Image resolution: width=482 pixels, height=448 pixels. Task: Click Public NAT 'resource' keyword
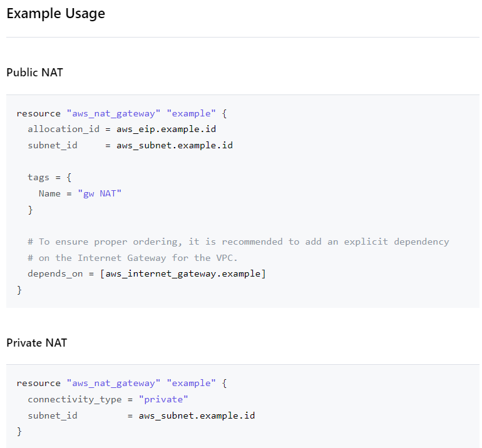pyautogui.click(x=38, y=114)
